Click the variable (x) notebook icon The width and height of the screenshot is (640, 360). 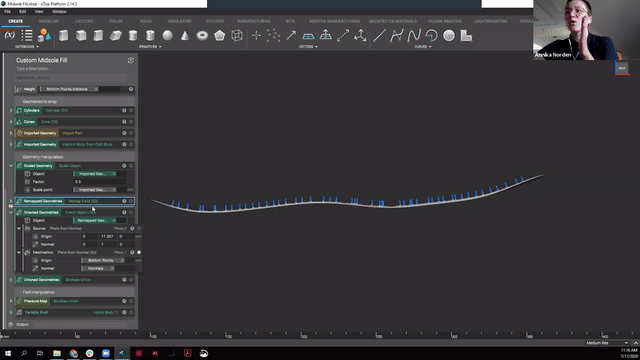coord(10,36)
